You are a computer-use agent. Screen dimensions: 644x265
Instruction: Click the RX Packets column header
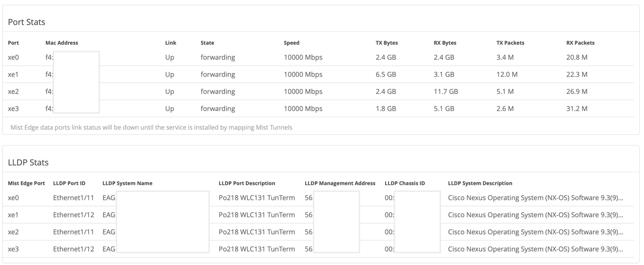click(580, 43)
